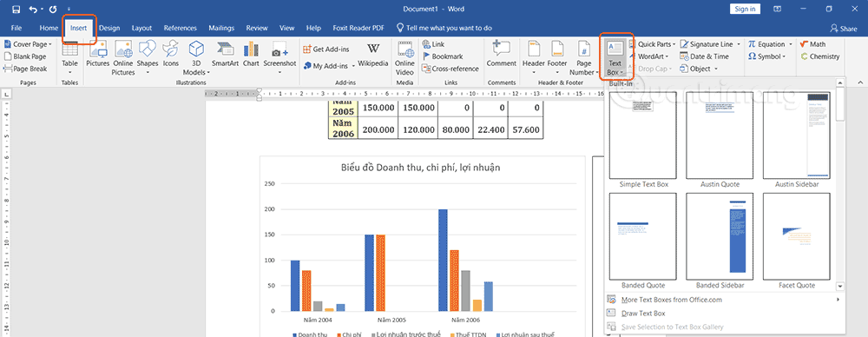Screen dimensions: 868x337
Task: Open More Text Boxes from Office.com
Action: click(724, 300)
